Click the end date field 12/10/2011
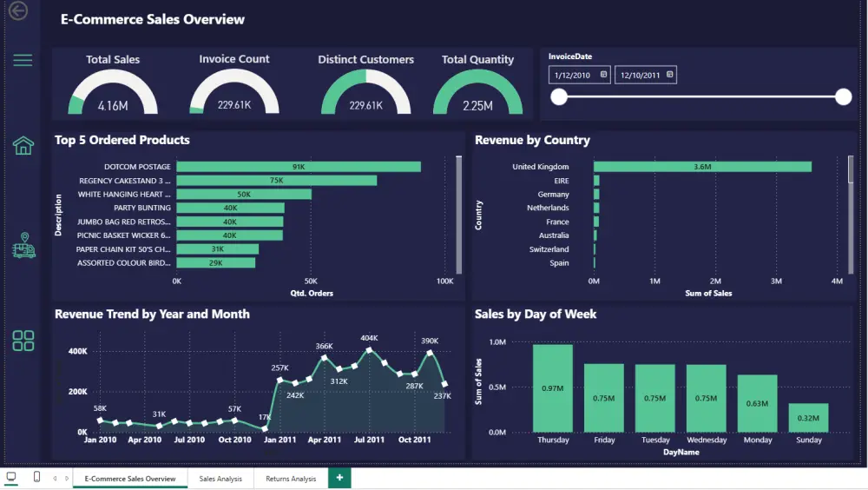Screen dimensions: 868x490 (646, 75)
